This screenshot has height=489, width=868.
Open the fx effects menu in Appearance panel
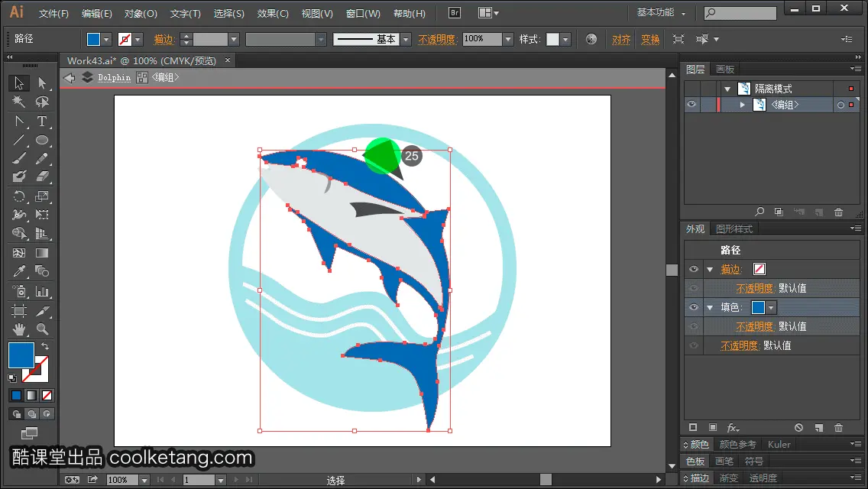pyautogui.click(x=733, y=428)
